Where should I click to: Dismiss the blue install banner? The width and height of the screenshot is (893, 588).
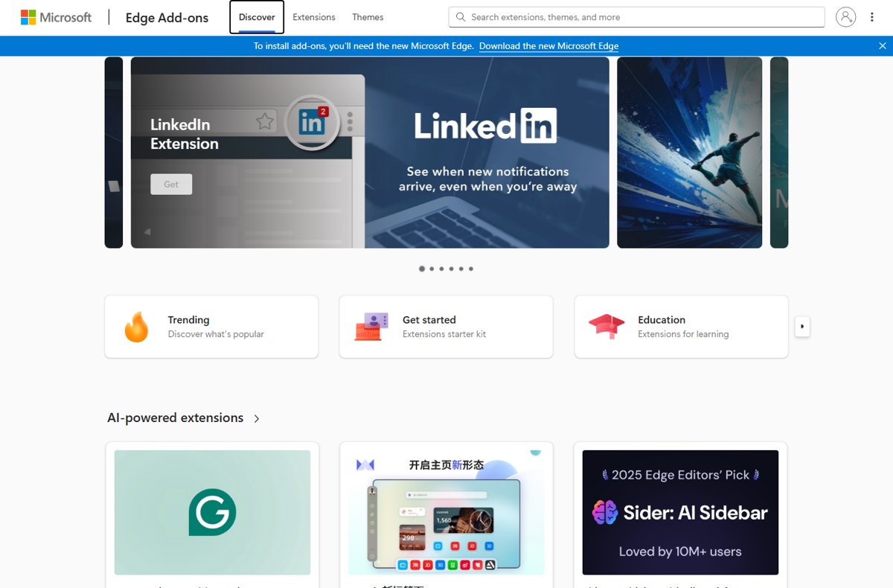[883, 46]
